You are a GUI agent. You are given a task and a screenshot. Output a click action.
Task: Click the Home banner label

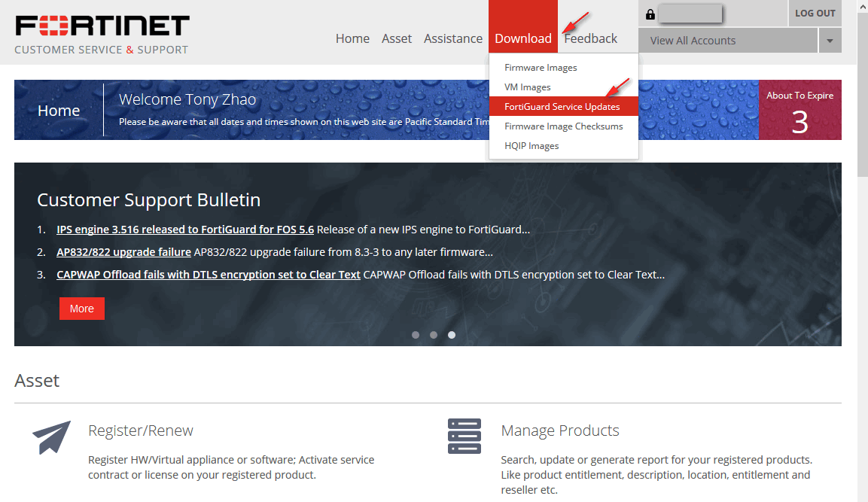point(59,110)
